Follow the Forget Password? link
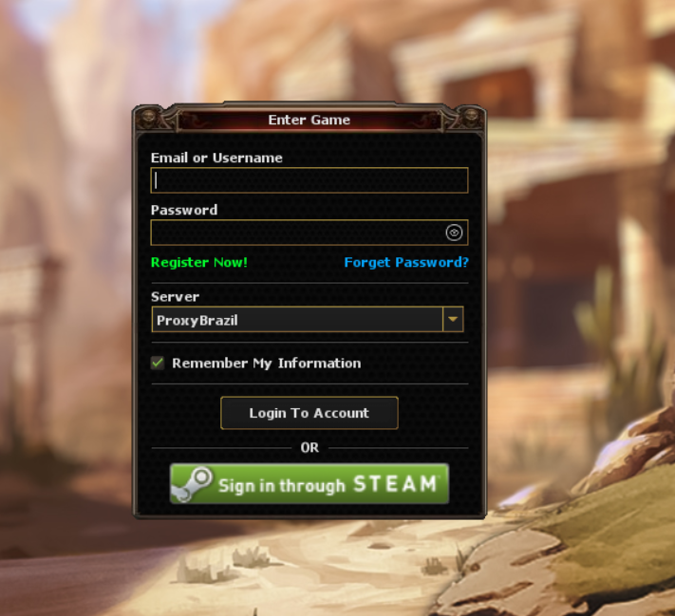 [406, 262]
